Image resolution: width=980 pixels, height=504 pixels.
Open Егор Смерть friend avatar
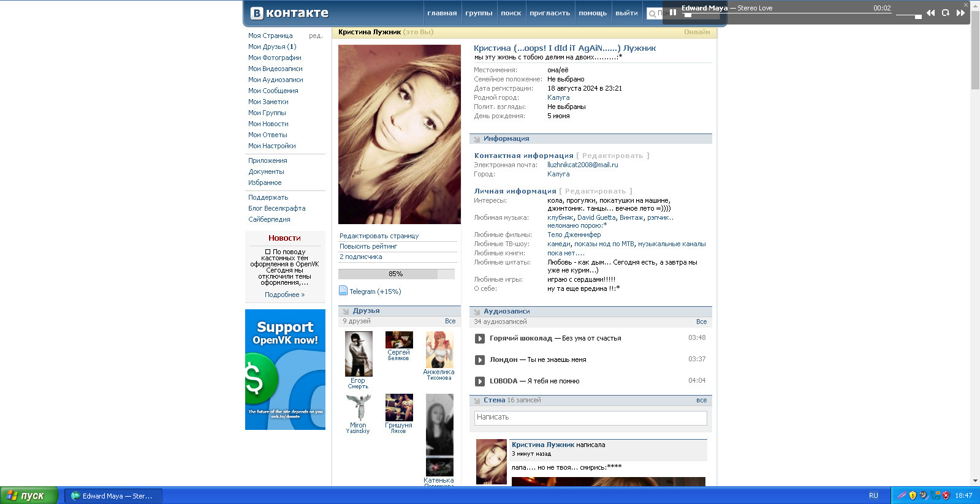pos(359,354)
